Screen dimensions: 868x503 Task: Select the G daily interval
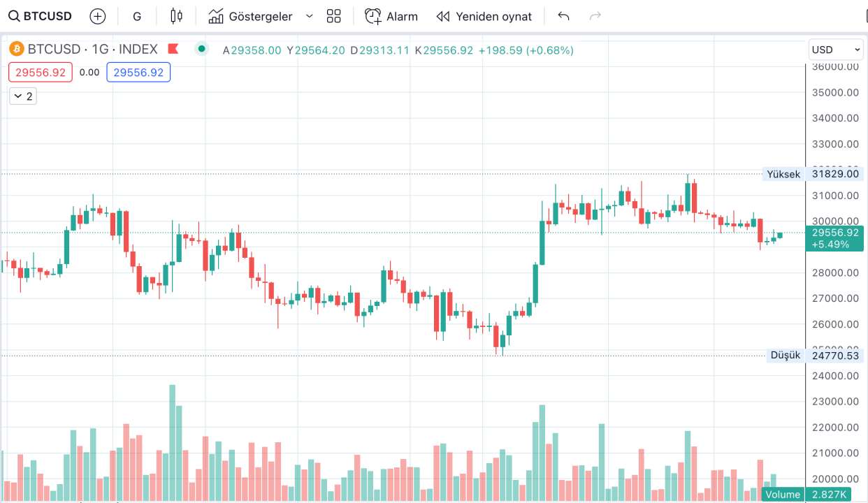pyautogui.click(x=137, y=15)
